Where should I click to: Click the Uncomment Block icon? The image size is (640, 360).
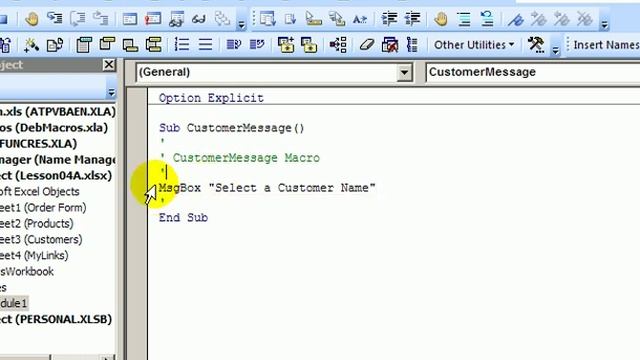pyautogui.click(x=487, y=19)
